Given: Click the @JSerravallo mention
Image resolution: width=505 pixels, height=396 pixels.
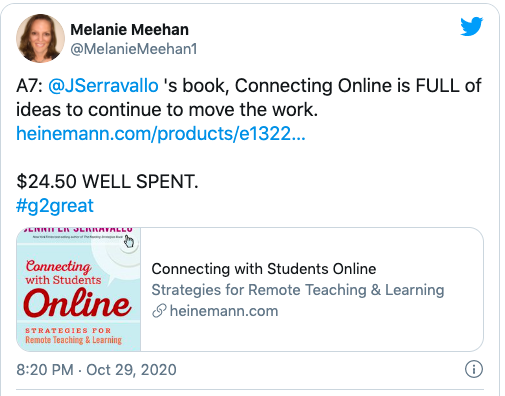Looking at the screenshot, I should click(103, 85).
